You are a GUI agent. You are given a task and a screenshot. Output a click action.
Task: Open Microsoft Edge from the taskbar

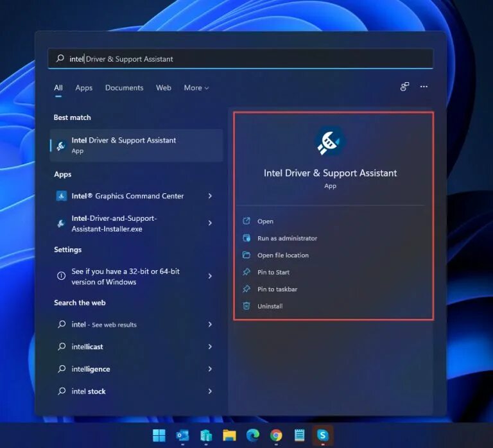click(x=253, y=435)
